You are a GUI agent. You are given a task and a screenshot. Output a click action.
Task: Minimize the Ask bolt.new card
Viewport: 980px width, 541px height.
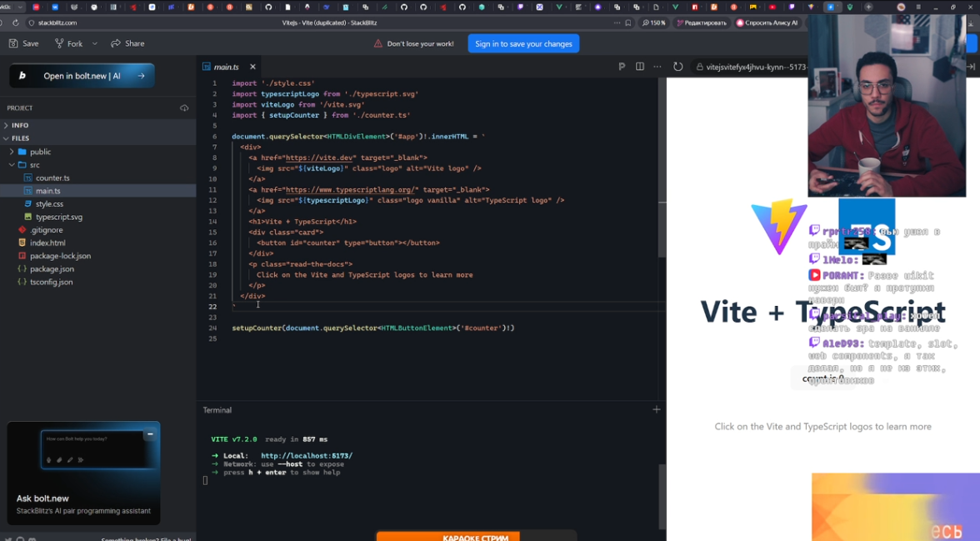[150, 433]
